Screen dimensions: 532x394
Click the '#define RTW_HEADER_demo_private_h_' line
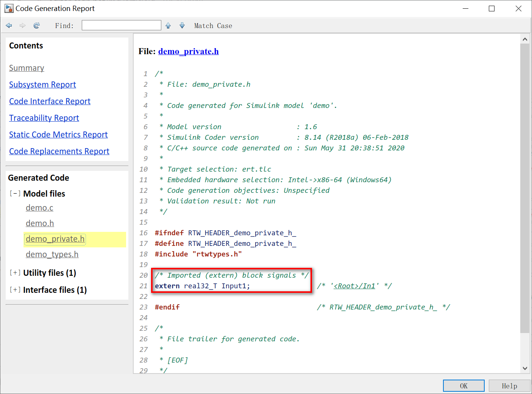[225, 244]
